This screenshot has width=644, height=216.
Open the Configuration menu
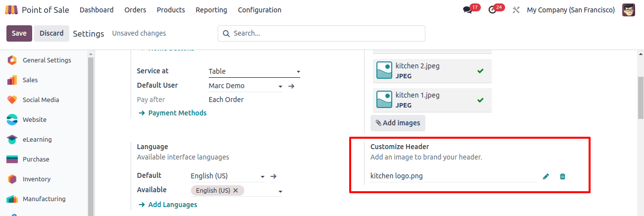[x=259, y=10]
